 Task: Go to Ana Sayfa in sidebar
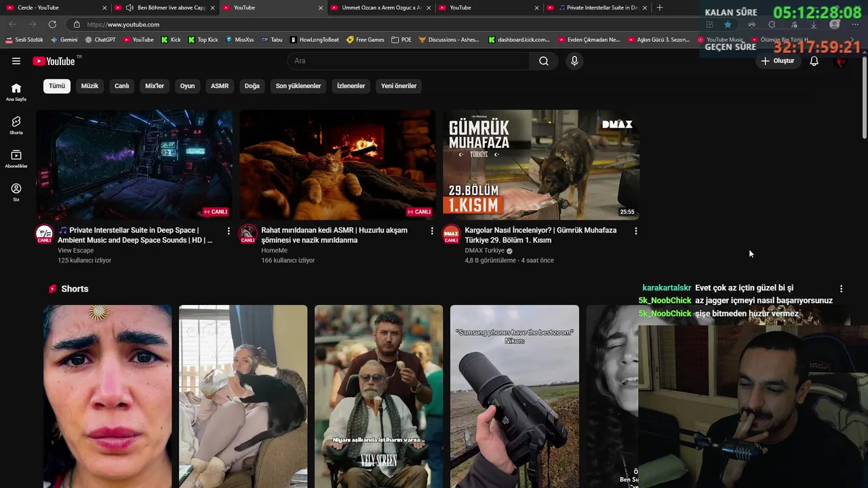[x=16, y=92]
